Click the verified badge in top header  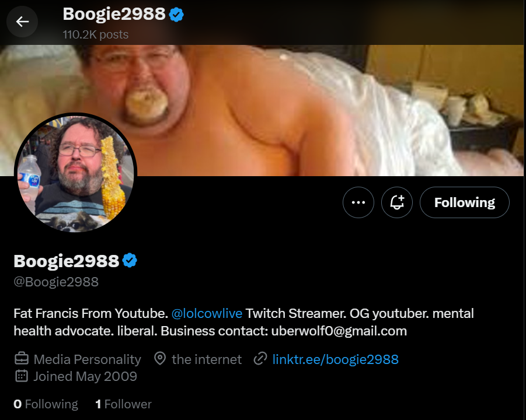pyautogui.click(x=176, y=15)
